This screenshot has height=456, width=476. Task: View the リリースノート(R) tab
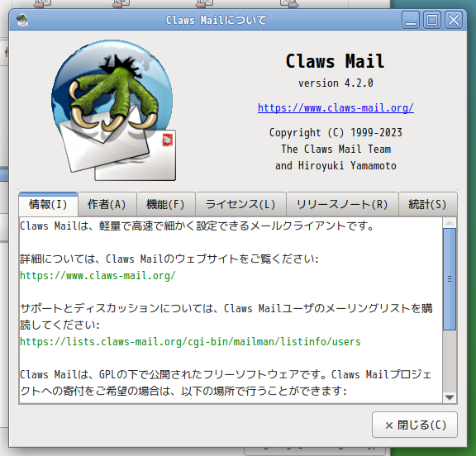tap(342, 204)
